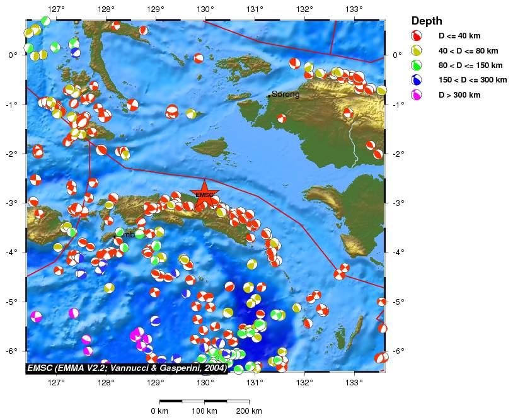Click the red EMSC epicenter star
The image size is (513, 420).
coord(204,194)
